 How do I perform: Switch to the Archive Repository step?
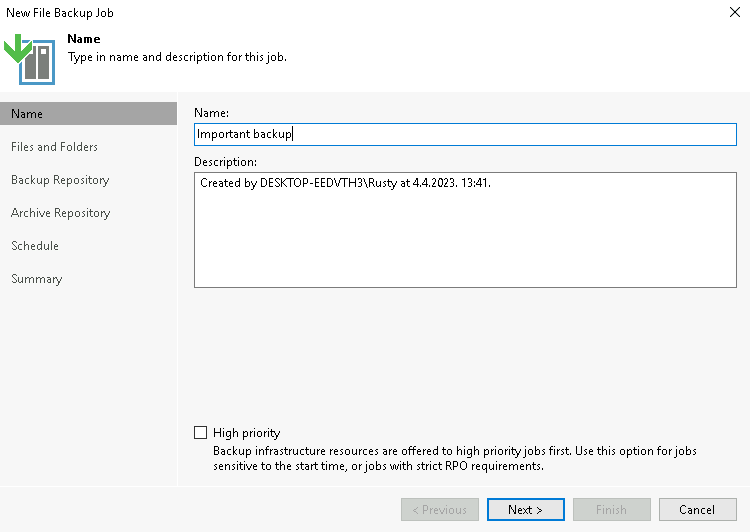(61, 213)
